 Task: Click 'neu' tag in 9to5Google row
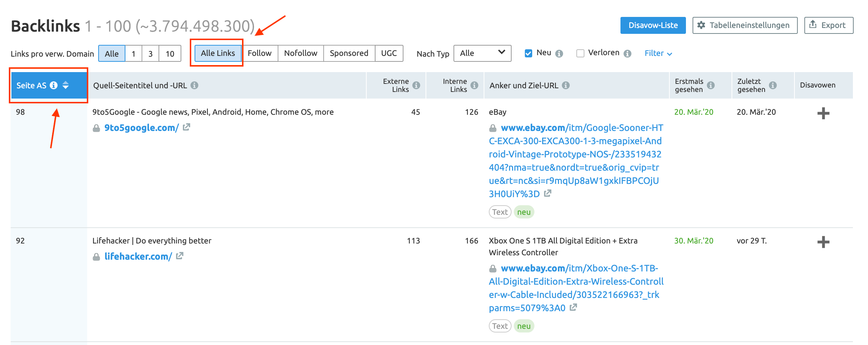click(524, 212)
